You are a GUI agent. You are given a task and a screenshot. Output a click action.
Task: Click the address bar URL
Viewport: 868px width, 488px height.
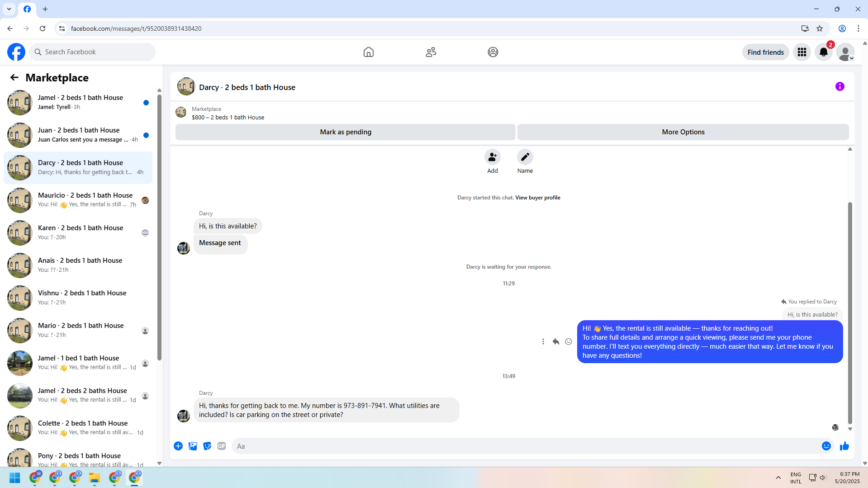(136, 28)
